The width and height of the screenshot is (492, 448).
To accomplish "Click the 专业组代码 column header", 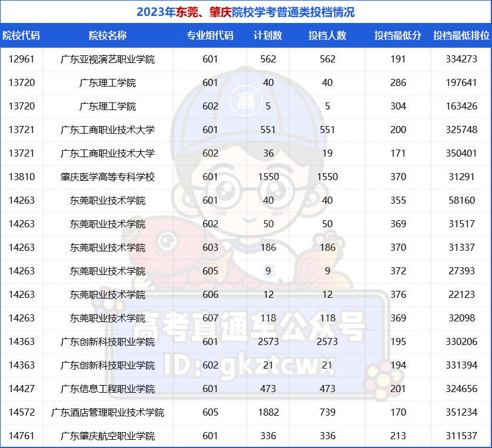I will [210, 35].
